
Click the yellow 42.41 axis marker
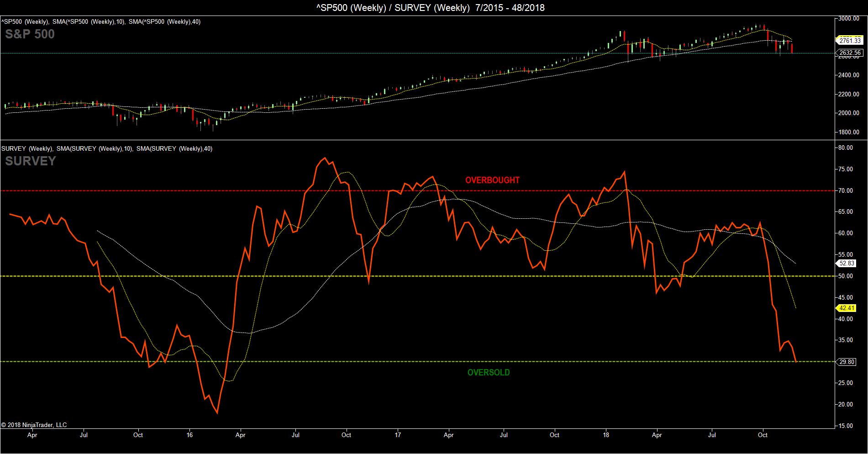[x=847, y=308]
